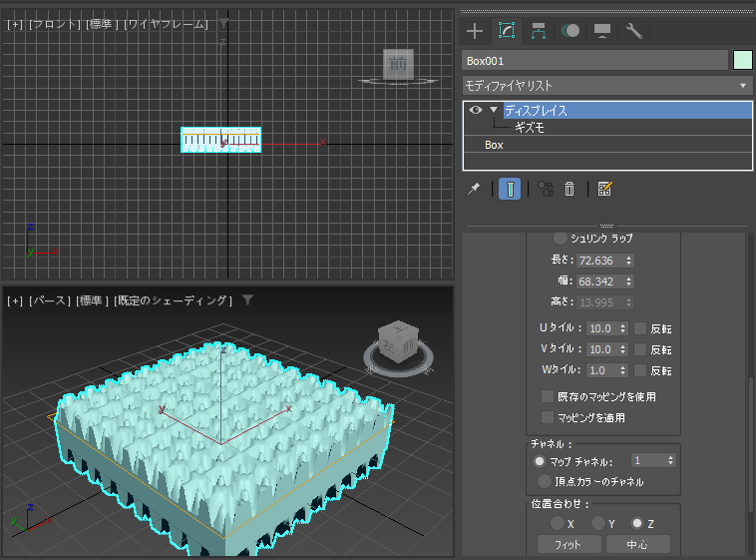Open the Utilities wrench panel tab
This screenshot has width=756, height=560.
click(633, 31)
